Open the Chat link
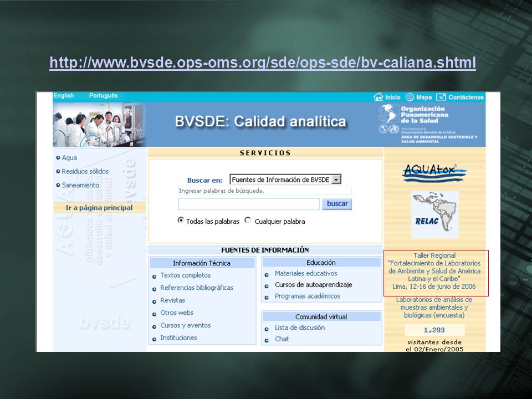Viewport: 532px width, 399px height. 282,339
